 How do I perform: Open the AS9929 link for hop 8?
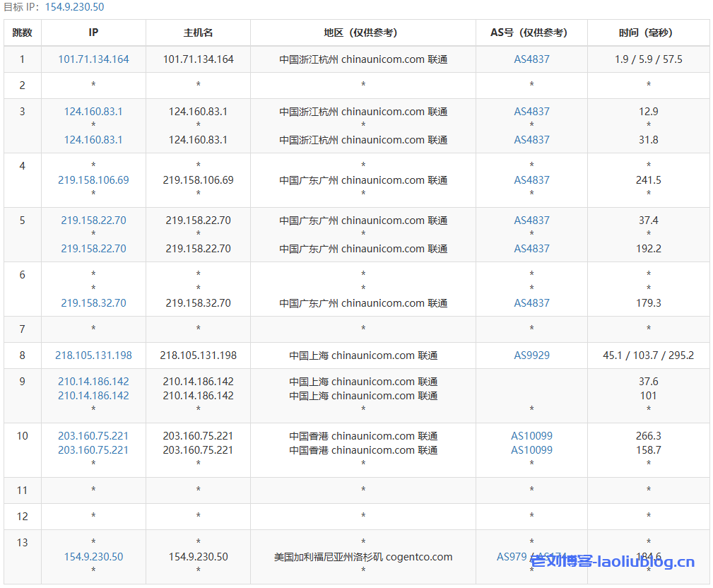531,355
